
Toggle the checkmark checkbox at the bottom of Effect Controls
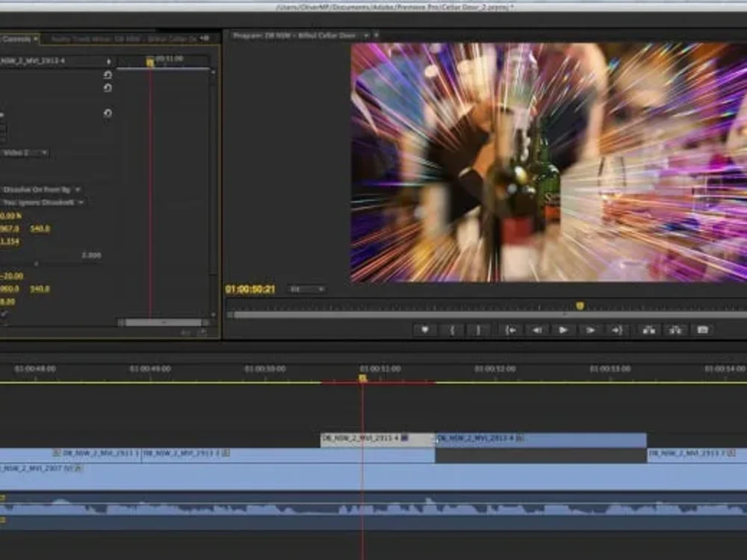(4, 314)
